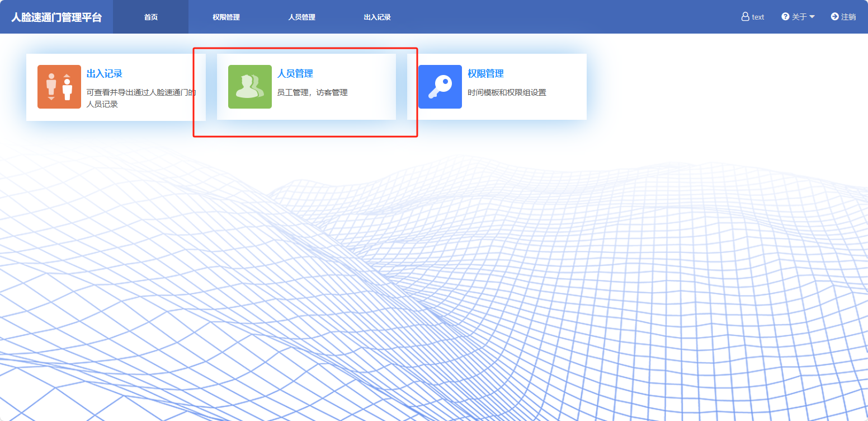The width and height of the screenshot is (868, 421).
Task: Click the user profile icon beside text
Action: 745,17
